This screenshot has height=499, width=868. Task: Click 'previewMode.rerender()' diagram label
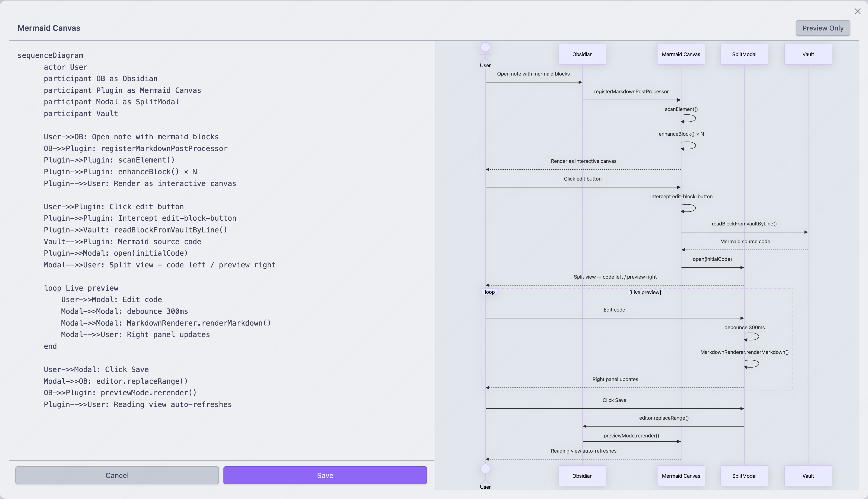[631, 436]
